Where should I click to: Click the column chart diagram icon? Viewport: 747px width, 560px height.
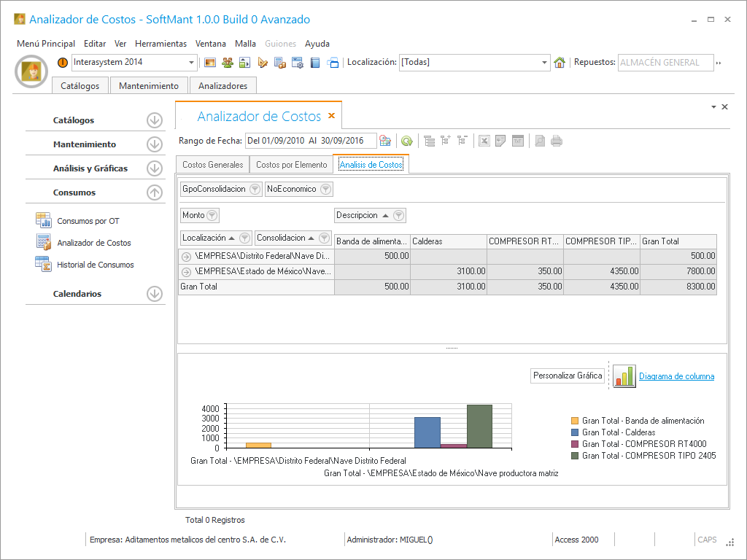pyautogui.click(x=624, y=376)
